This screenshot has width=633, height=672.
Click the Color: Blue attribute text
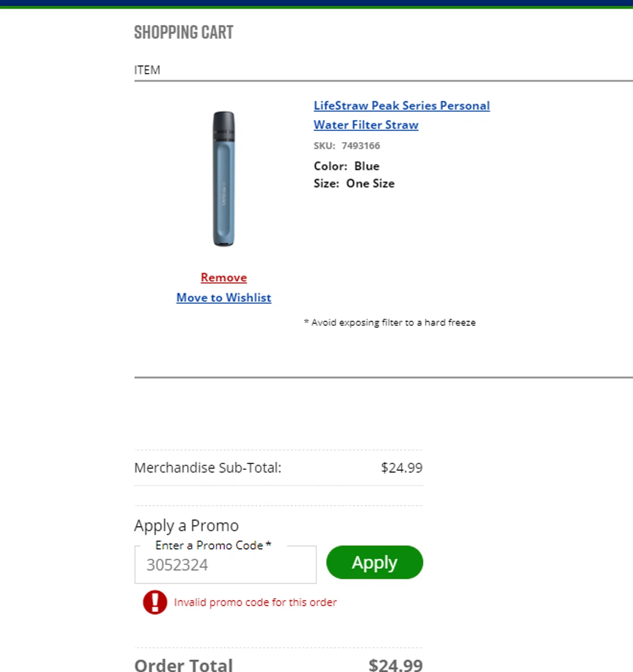(x=346, y=166)
